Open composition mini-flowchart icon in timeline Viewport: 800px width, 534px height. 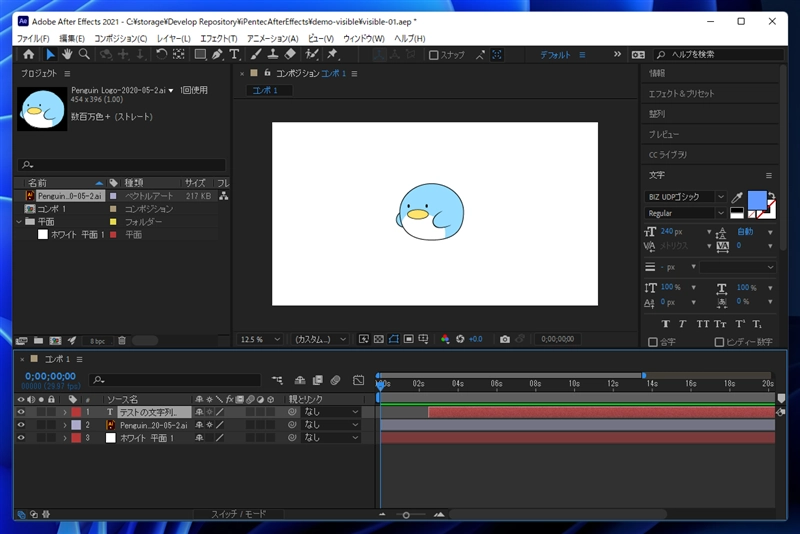[277, 380]
